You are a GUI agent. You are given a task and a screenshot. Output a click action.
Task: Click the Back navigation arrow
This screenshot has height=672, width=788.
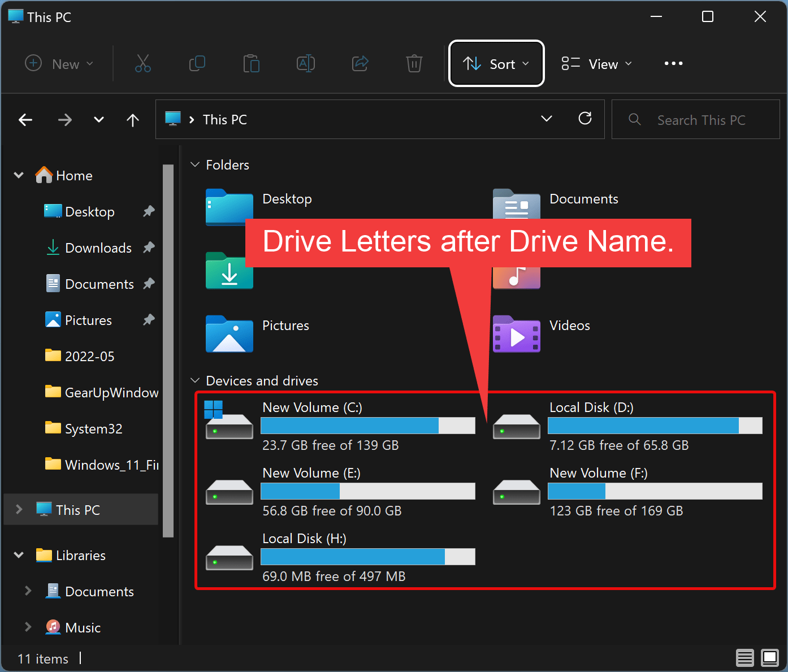pyautogui.click(x=25, y=119)
